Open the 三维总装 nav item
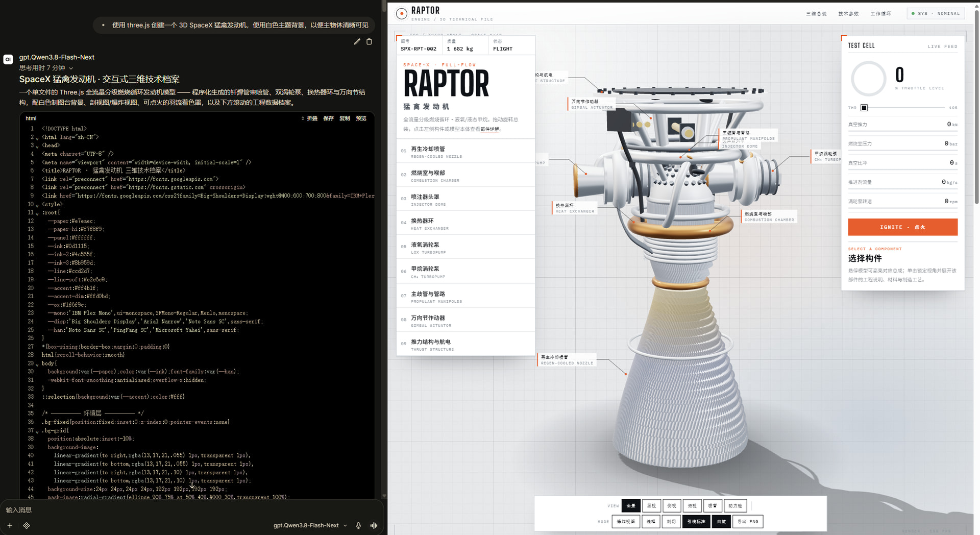The width and height of the screenshot is (980, 535). [816, 14]
